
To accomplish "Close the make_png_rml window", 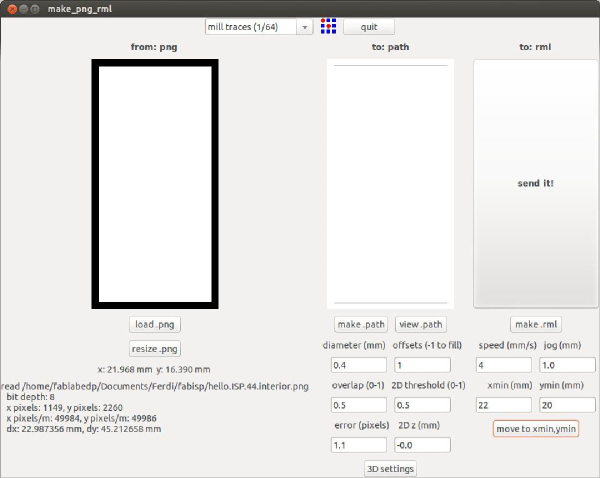I will (12, 8).
